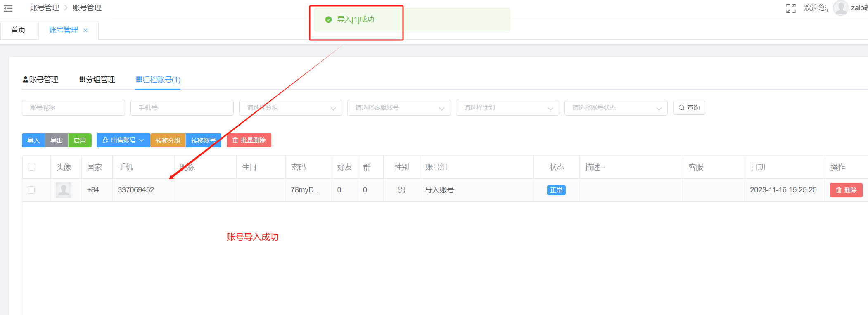
Task: Click the 导入 import button
Action: (33, 140)
